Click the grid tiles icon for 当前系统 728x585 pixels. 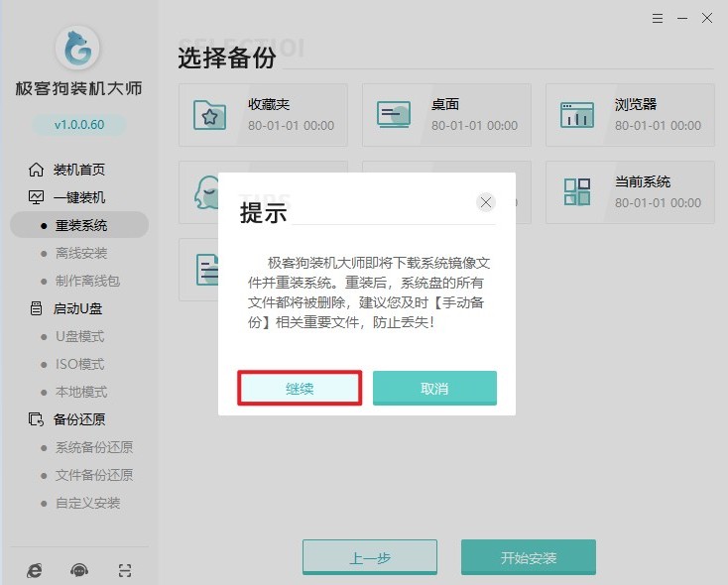(577, 191)
